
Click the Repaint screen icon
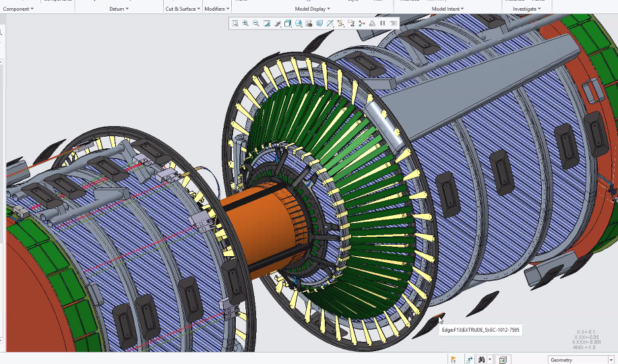pyautogui.click(x=267, y=24)
